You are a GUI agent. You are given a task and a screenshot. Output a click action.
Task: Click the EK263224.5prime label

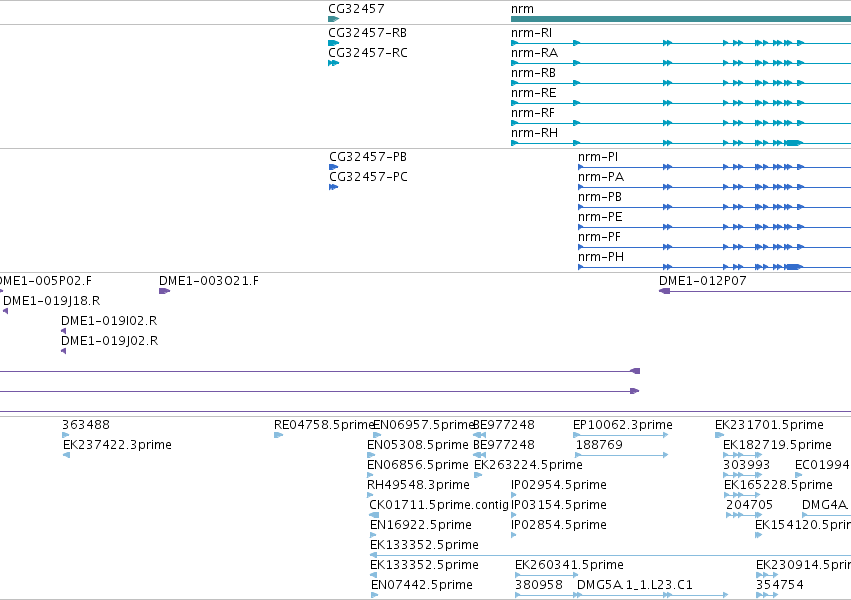pos(528,465)
